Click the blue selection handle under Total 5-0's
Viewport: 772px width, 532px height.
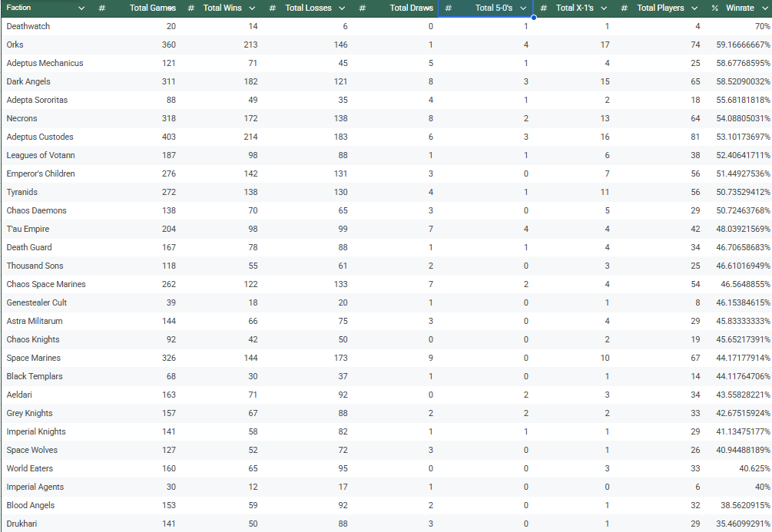(534, 18)
